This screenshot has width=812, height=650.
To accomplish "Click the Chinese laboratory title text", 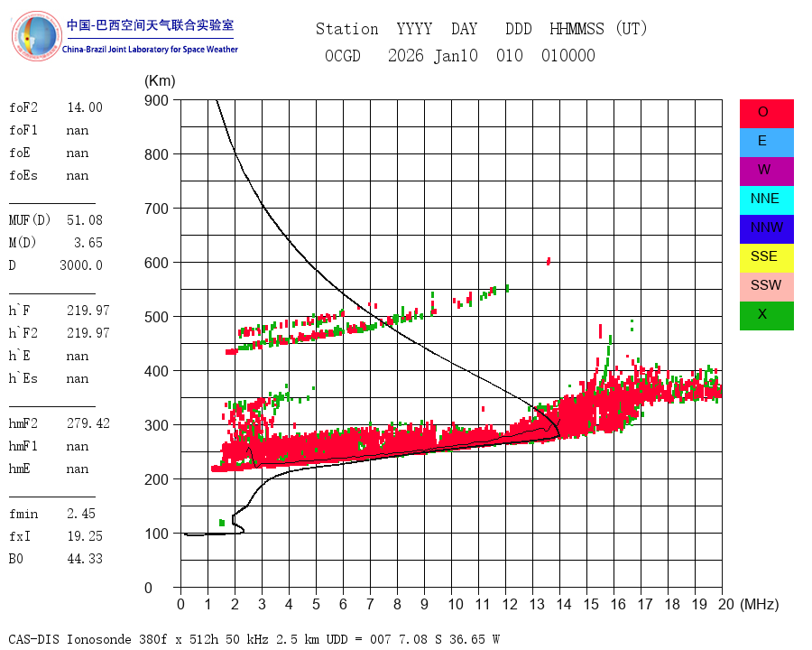I will (150, 25).
